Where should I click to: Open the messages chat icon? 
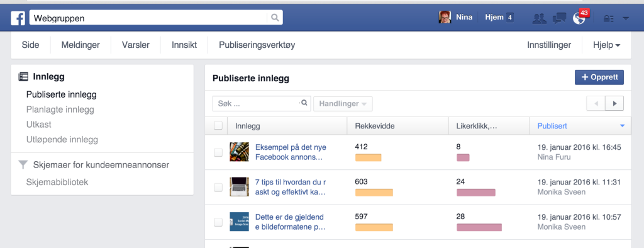(x=559, y=18)
